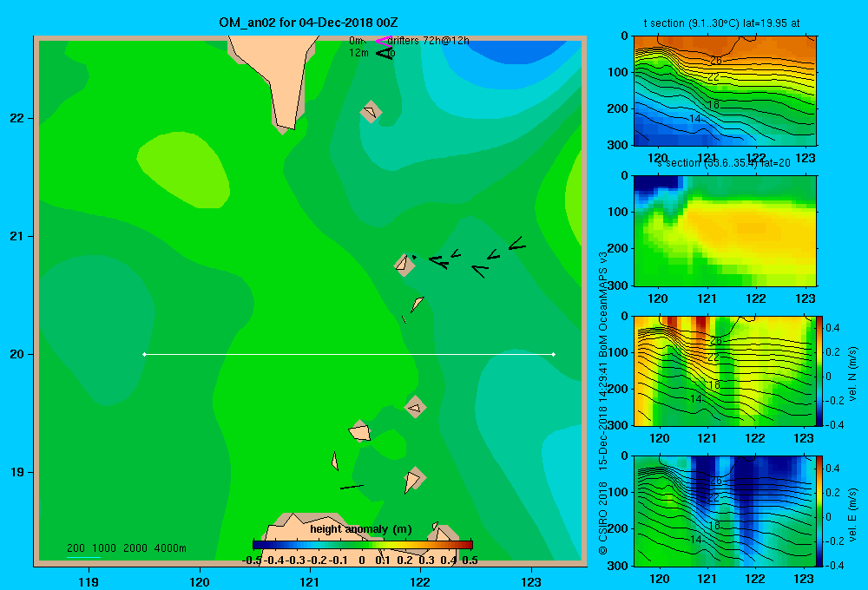Click the '12m' legend label

(x=358, y=53)
